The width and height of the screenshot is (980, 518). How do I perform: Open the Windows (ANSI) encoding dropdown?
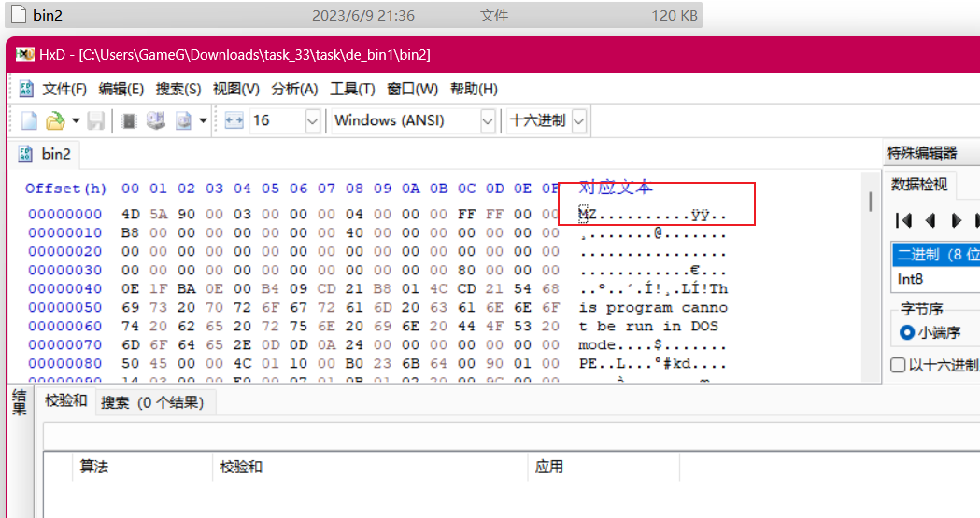[x=488, y=120]
